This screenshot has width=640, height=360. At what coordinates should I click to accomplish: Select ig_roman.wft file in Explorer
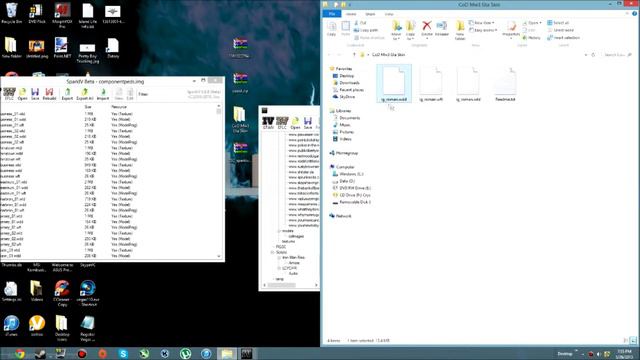click(x=431, y=84)
